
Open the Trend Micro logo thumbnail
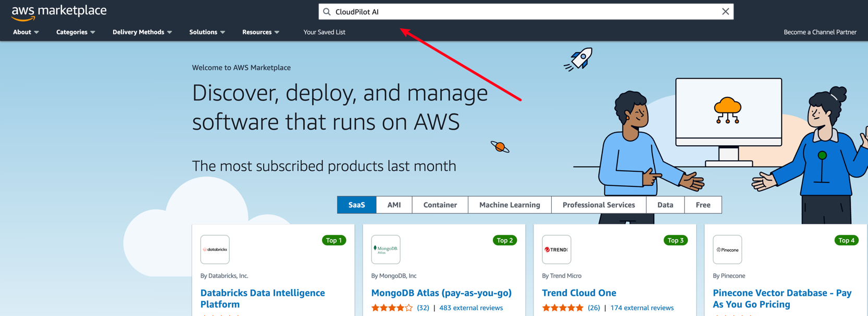coord(556,249)
